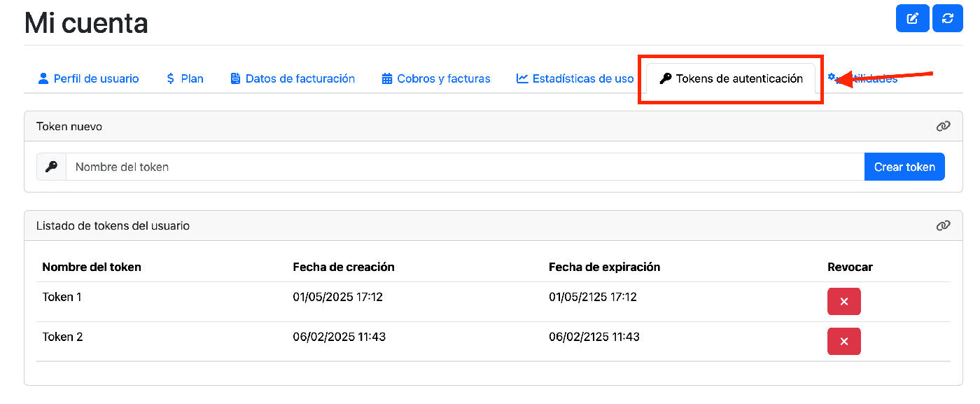Click the pencil edit icon top right
Screen dimensions: 980x404
click(912, 18)
